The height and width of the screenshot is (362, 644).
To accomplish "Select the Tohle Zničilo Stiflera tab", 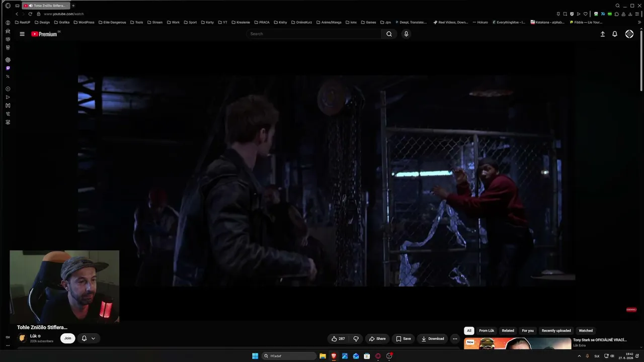I will click(x=46, y=6).
